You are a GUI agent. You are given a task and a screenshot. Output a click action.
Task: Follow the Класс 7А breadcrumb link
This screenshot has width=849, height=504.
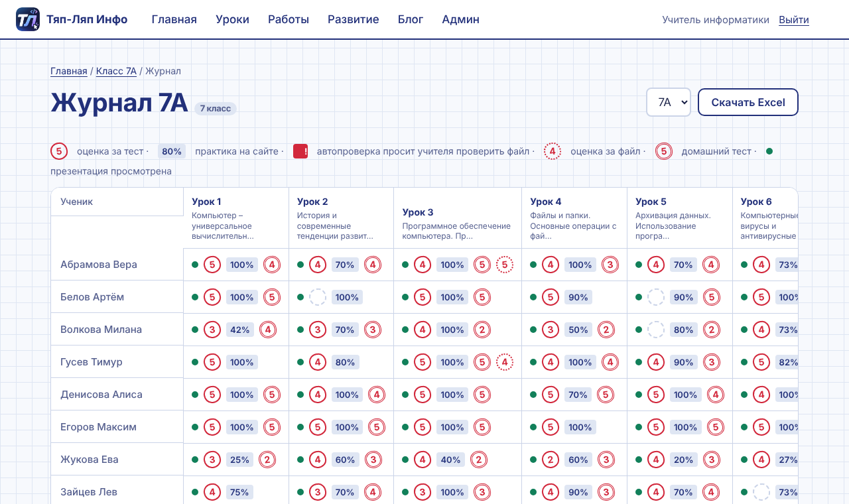(x=116, y=71)
